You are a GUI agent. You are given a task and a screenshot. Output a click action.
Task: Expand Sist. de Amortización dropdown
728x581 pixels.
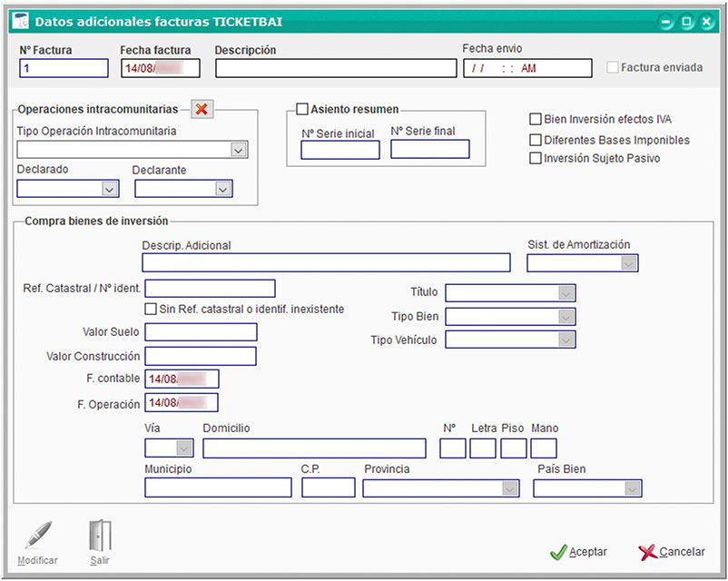point(629,263)
